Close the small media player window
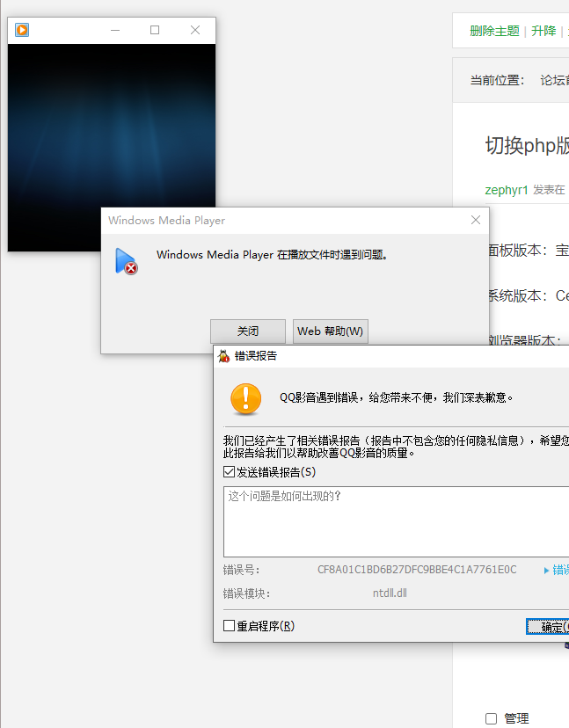The width and height of the screenshot is (569, 728). (x=195, y=30)
